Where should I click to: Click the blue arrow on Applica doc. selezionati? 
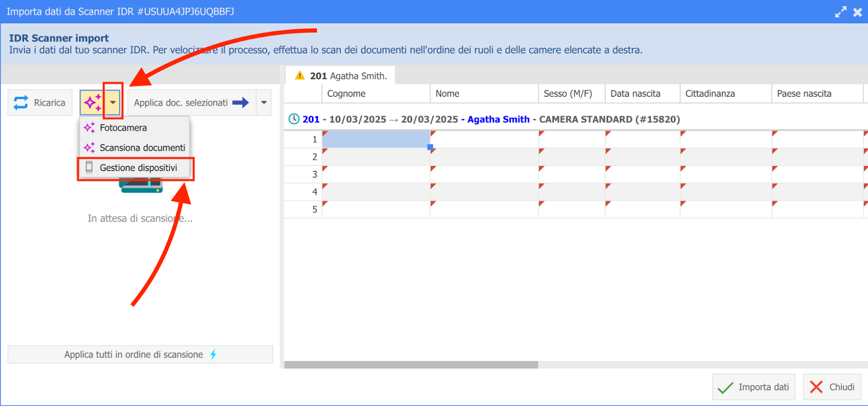coord(240,103)
